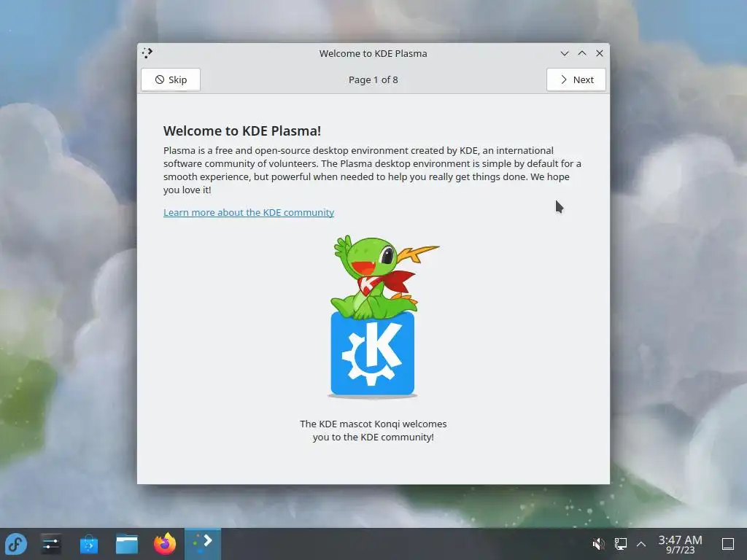Open Dolphin file manager from taskbar

[x=127, y=544]
